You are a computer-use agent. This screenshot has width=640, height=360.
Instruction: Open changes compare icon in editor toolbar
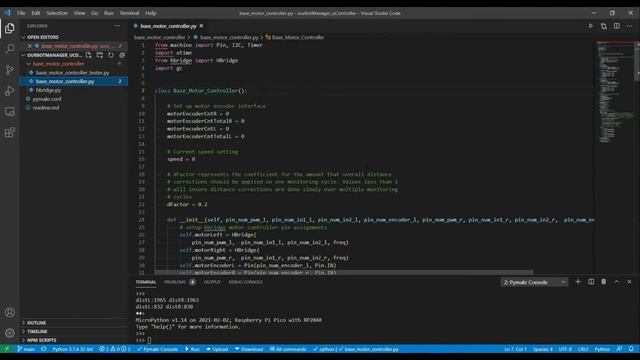604,26
